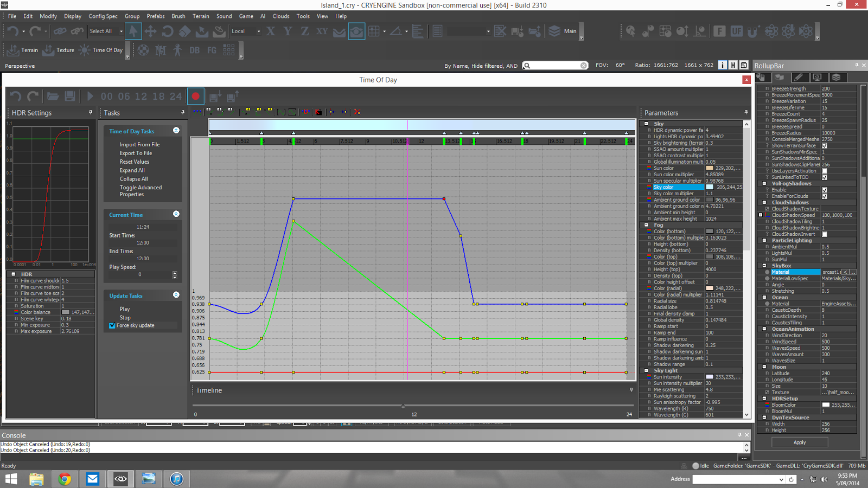Screen dimensions: 868x488
Task: Click the XY axis constraint
Action: 322,31
